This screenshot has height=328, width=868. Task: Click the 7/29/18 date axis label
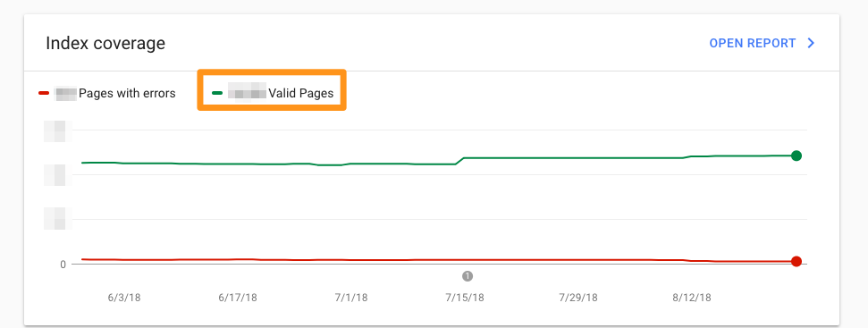[578, 298]
